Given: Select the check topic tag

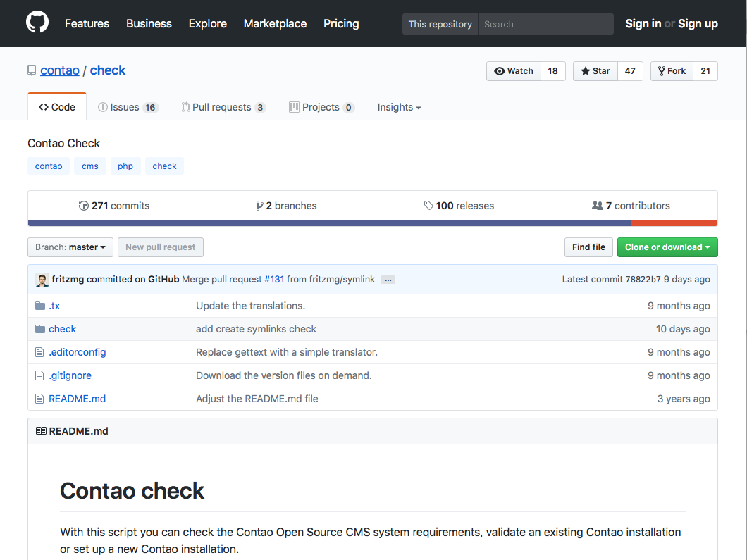Looking at the screenshot, I should click(x=164, y=166).
